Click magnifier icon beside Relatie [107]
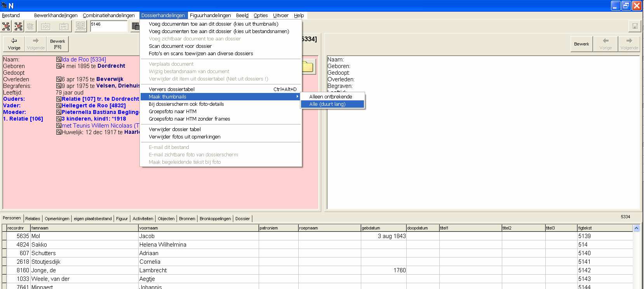The image size is (644, 289). pos(59,99)
